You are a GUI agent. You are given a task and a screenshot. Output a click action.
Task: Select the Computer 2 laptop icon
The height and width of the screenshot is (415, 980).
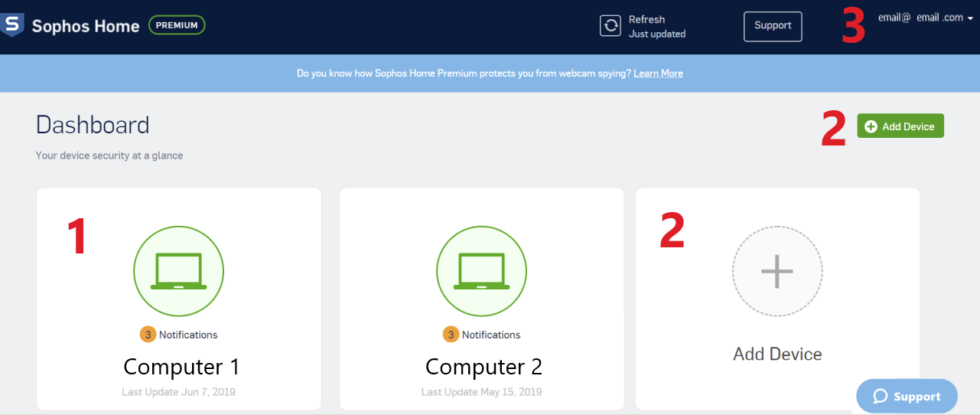pyautogui.click(x=481, y=271)
